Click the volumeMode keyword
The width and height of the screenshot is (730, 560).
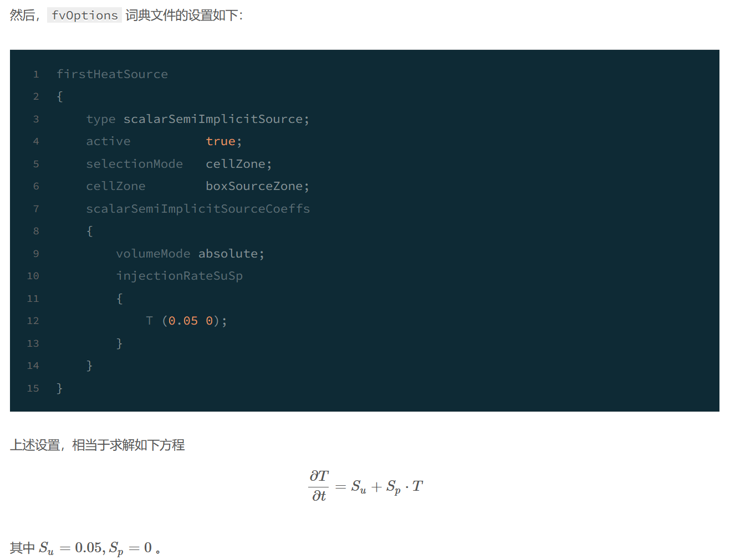pos(153,254)
